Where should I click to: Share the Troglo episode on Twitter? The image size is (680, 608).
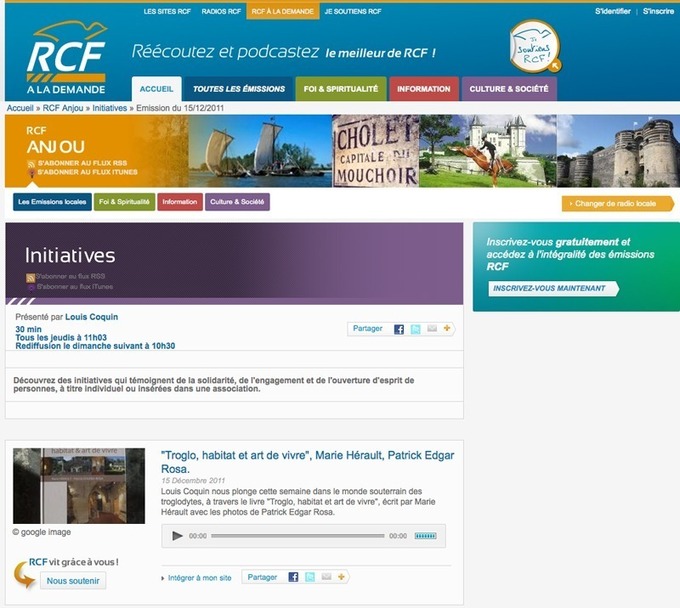click(310, 577)
